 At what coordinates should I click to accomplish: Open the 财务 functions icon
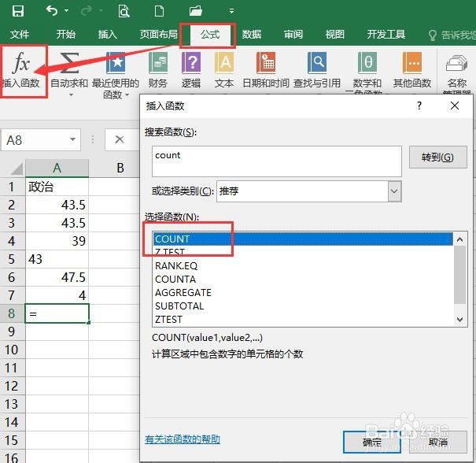pos(158,63)
